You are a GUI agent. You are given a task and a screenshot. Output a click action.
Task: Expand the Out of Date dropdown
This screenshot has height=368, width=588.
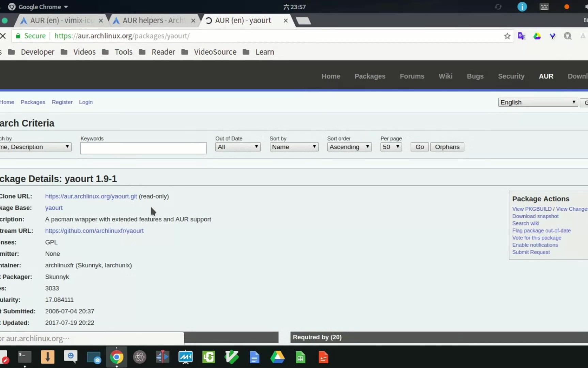click(x=238, y=147)
